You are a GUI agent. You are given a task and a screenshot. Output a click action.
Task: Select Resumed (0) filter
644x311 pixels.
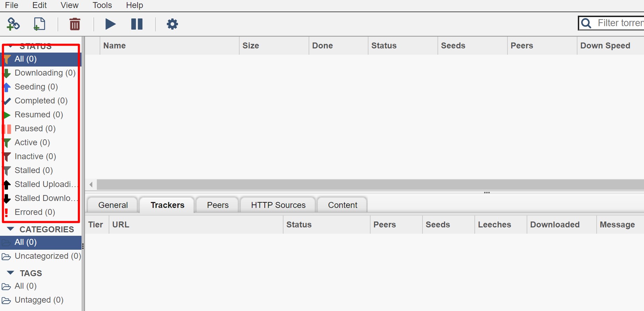tap(41, 115)
